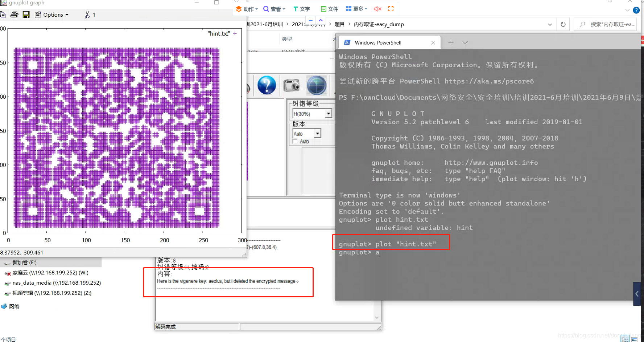The height and width of the screenshot is (342, 644).
Task: Click the decoded vigenere key message text
Action: coord(228,281)
